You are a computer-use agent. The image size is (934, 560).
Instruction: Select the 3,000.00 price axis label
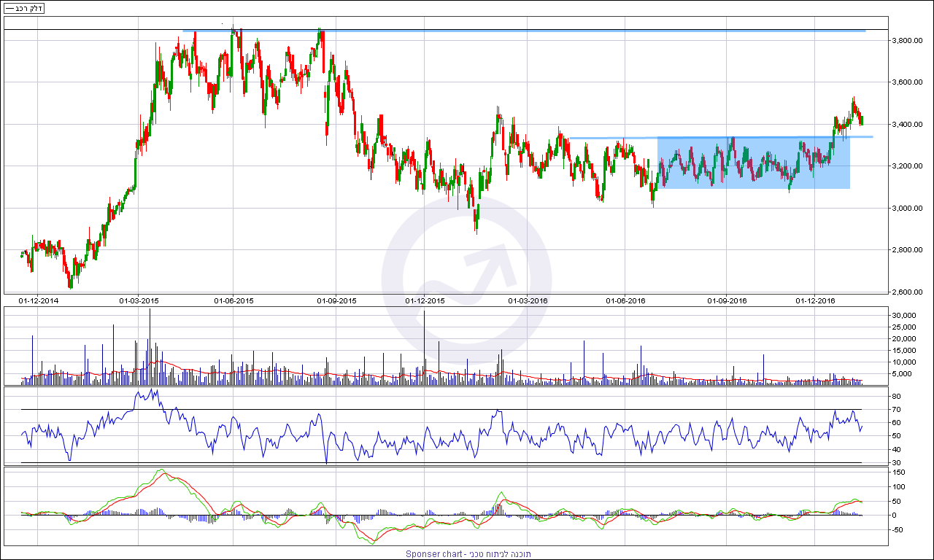coord(909,209)
